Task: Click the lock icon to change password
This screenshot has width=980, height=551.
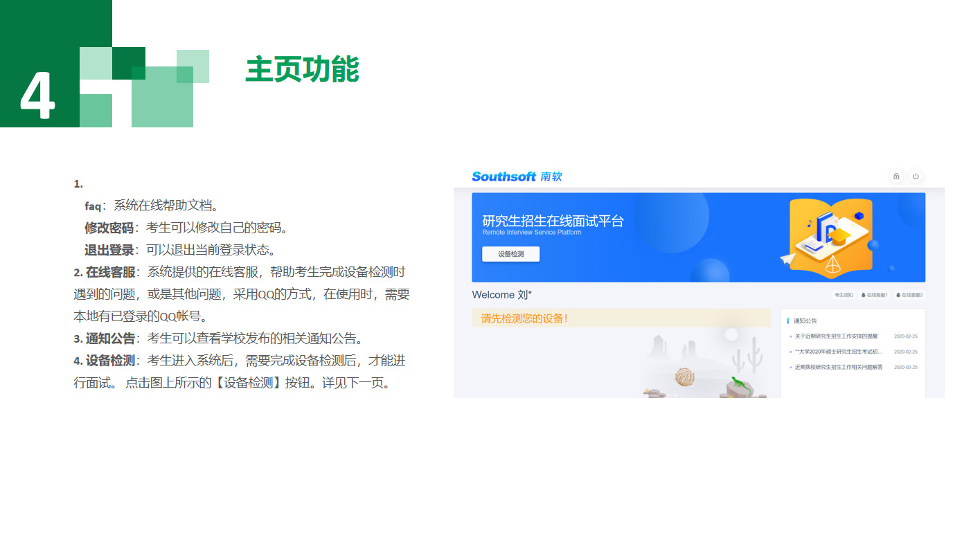Action: (x=896, y=177)
